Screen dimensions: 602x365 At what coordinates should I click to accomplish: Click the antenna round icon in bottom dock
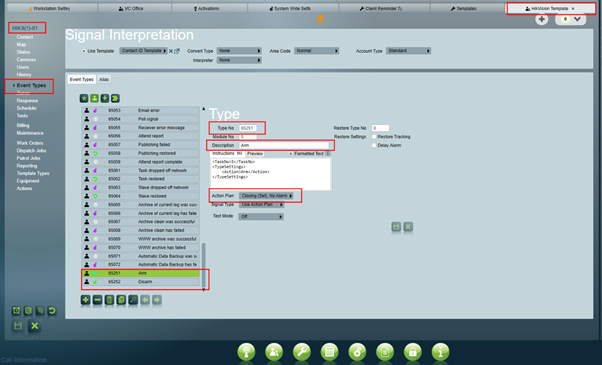pyautogui.click(x=246, y=352)
